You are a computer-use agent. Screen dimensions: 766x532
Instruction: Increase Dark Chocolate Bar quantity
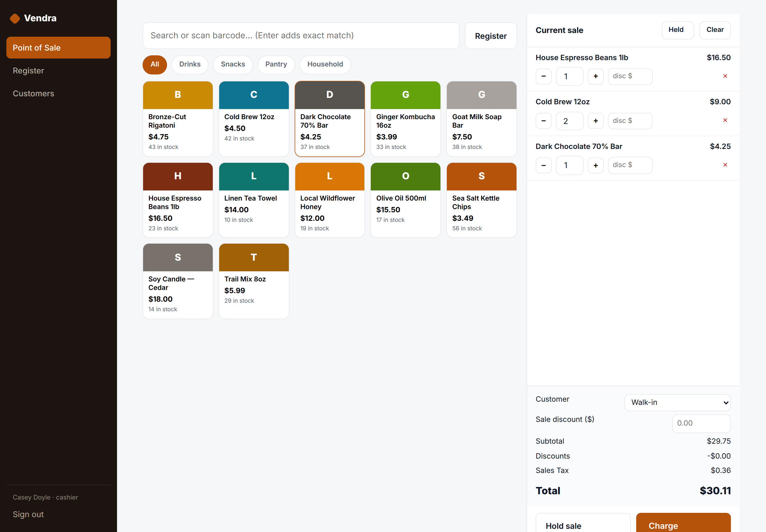(596, 165)
